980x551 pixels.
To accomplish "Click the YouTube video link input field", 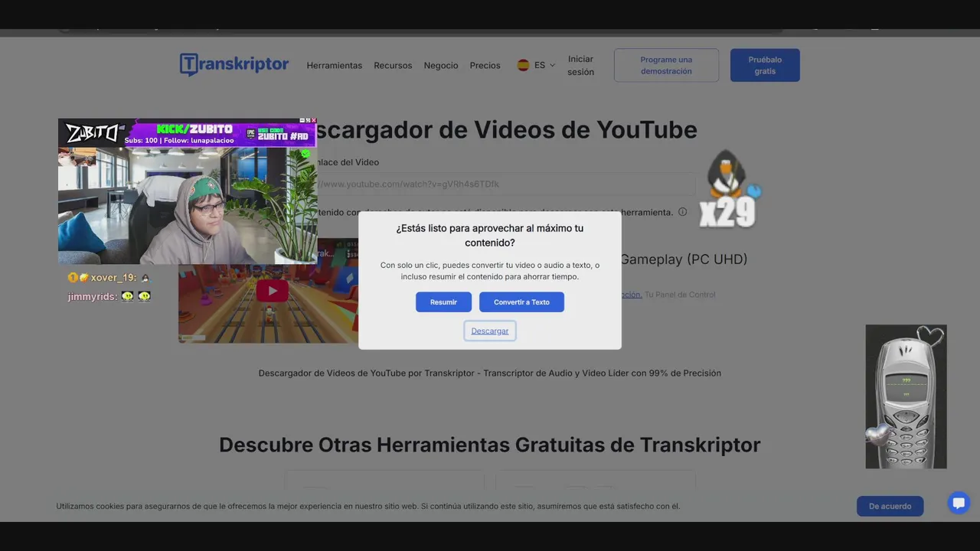I will pyautogui.click(x=505, y=184).
